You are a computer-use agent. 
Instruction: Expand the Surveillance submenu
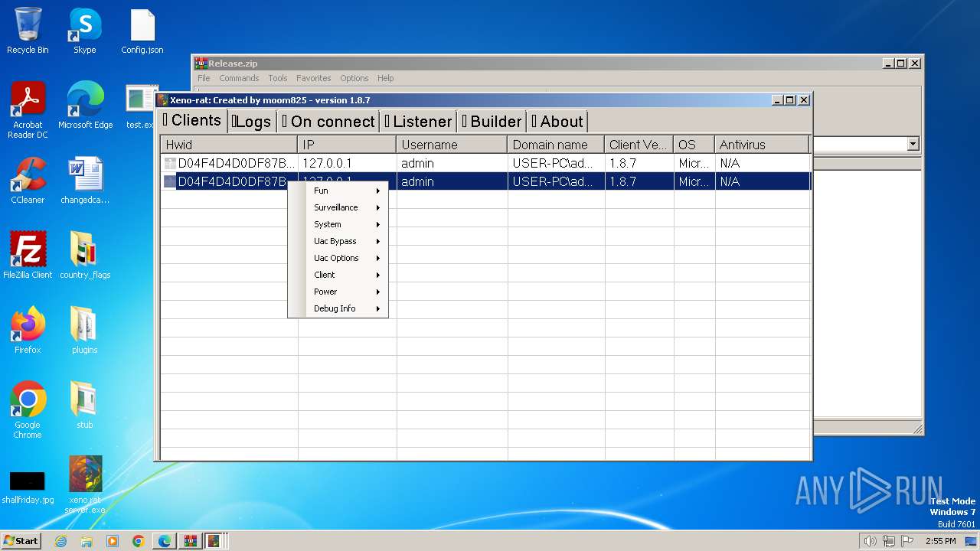pyautogui.click(x=338, y=207)
